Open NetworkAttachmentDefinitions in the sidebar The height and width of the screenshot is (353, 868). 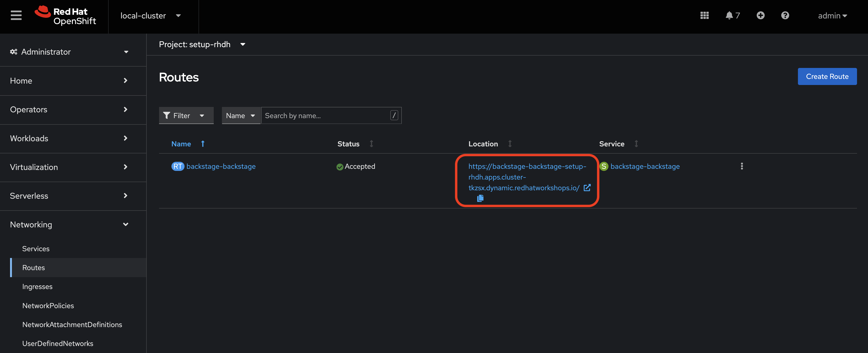tap(72, 324)
